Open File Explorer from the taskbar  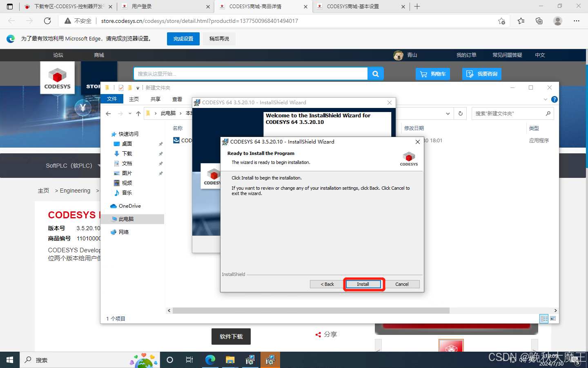pos(230,360)
